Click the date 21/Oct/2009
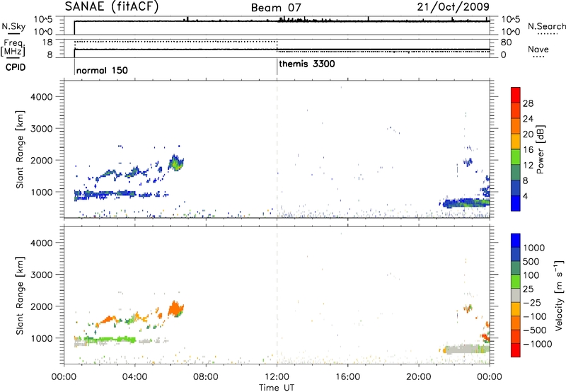 [x=454, y=6]
